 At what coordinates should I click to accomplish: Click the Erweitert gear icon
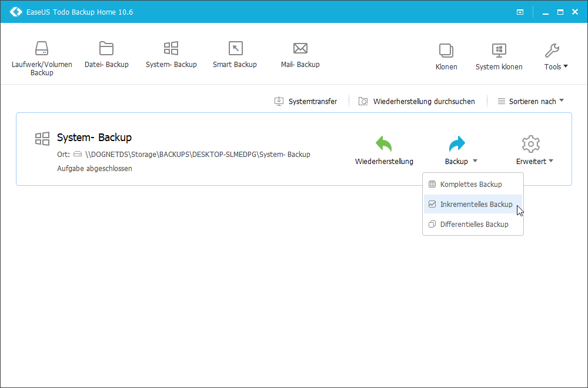click(x=530, y=144)
